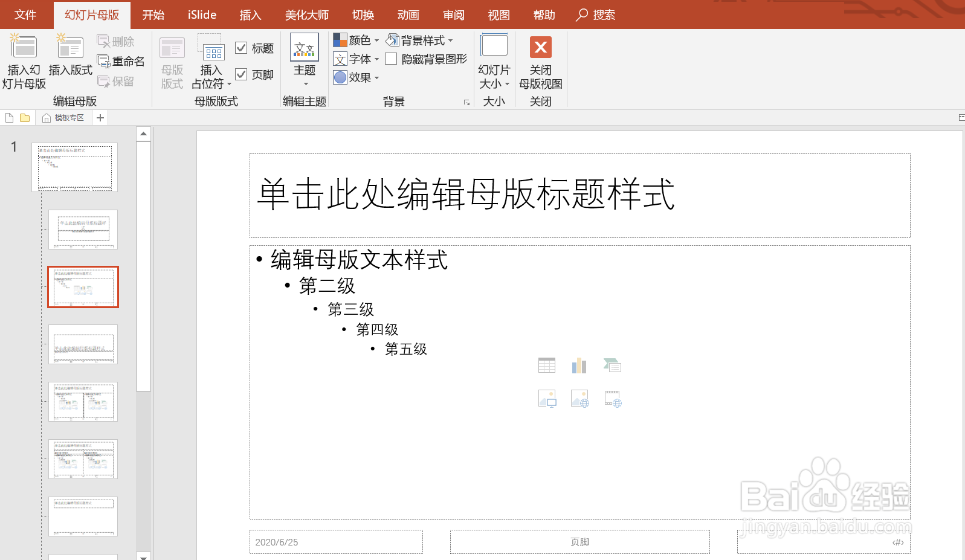The image size is (965, 560).
Task: Switch to Insert (插入) tab
Action: point(250,14)
